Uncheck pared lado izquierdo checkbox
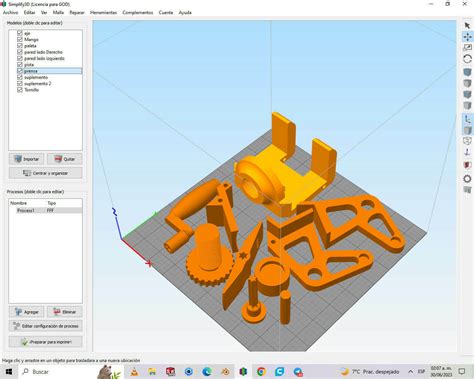 tap(20, 58)
